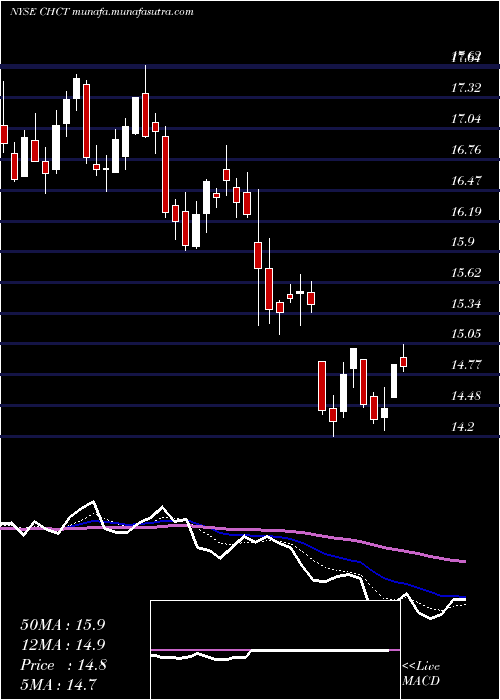This screenshot has width=500, height=700.
Task: Click the last red candlestick near 14.77
Action: (404, 362)
